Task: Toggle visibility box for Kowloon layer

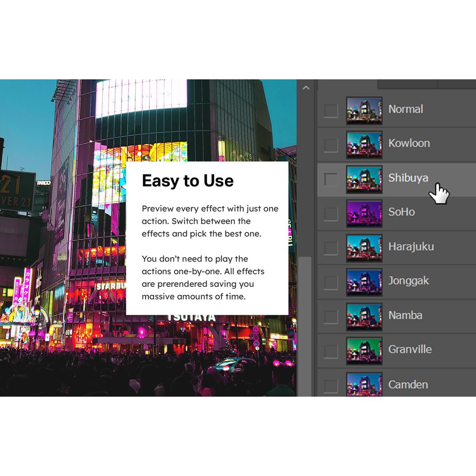Action: (x=331, y=145)
